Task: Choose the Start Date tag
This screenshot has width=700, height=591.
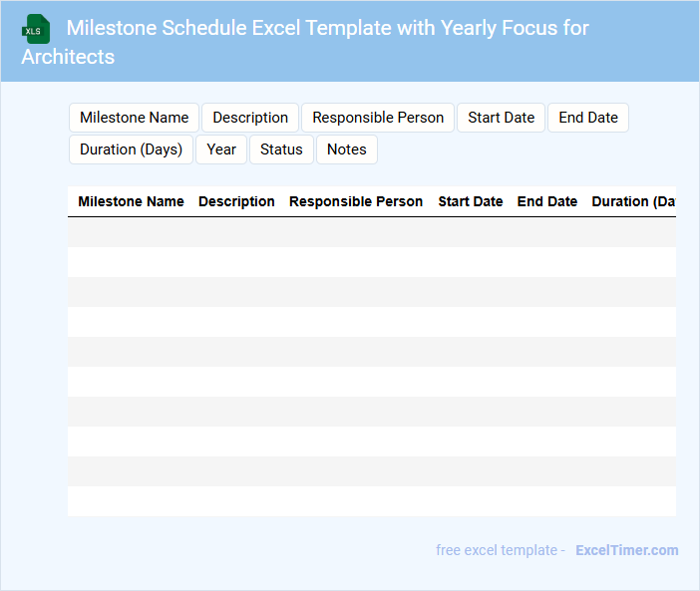Action: (501, 118)
